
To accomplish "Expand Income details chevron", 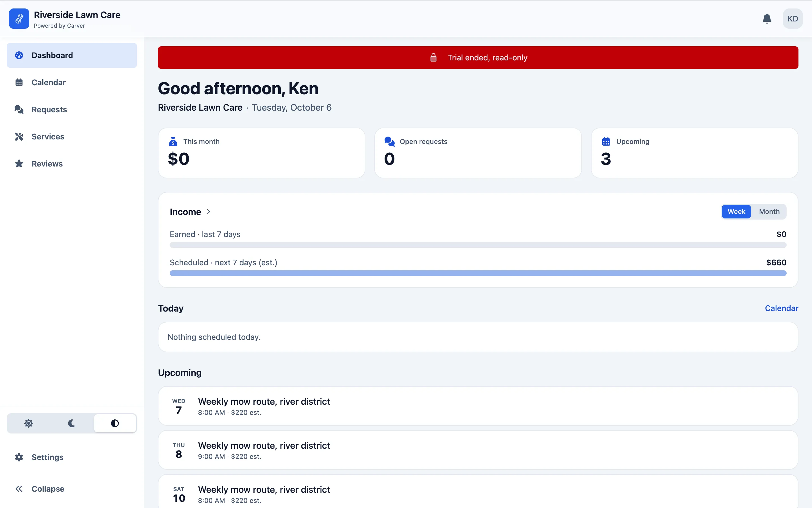I will point(208,212).
